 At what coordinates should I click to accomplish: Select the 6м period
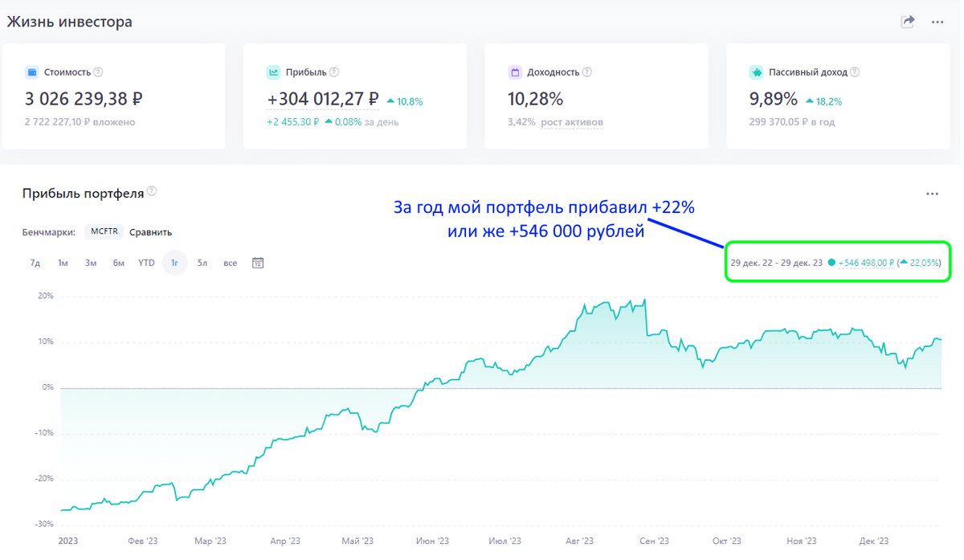(x=118, y=263)
